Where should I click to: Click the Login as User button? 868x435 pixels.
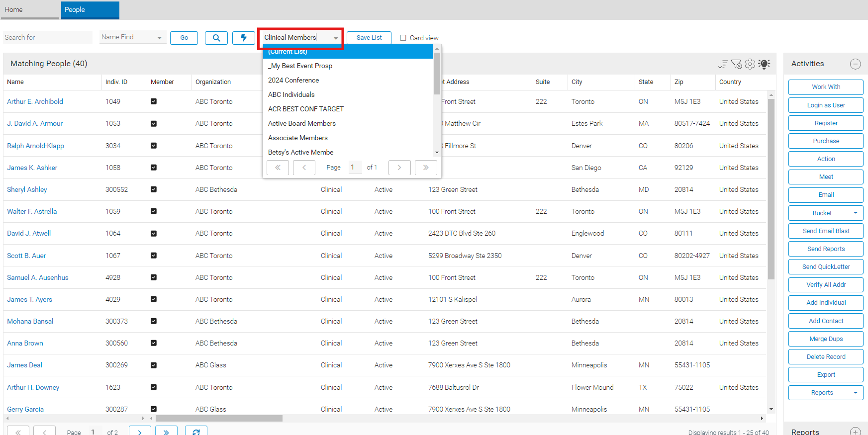click(826, 105)
